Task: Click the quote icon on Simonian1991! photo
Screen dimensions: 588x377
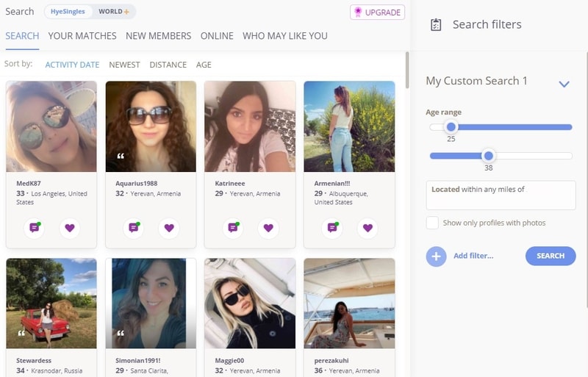Action: (121, 333)
